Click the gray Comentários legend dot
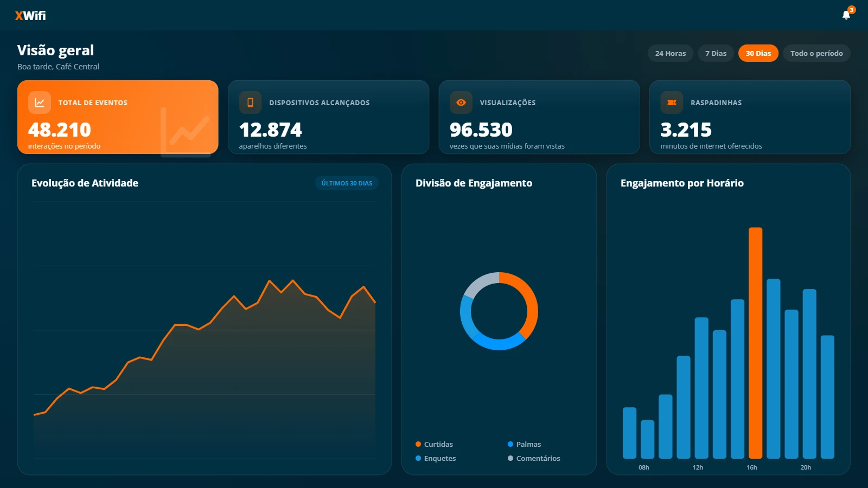 510,458
